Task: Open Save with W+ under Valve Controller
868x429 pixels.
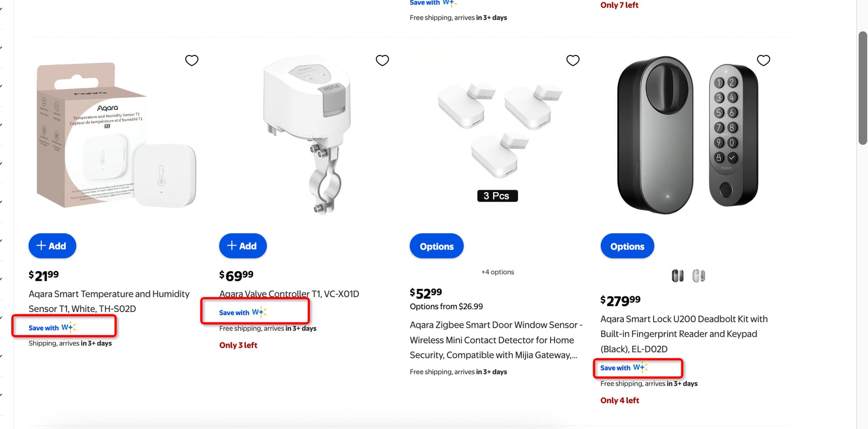Action: 243,312
